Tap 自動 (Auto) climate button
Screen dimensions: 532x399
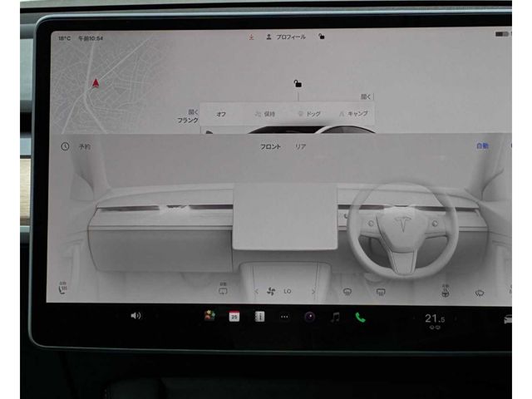point(482,145)
